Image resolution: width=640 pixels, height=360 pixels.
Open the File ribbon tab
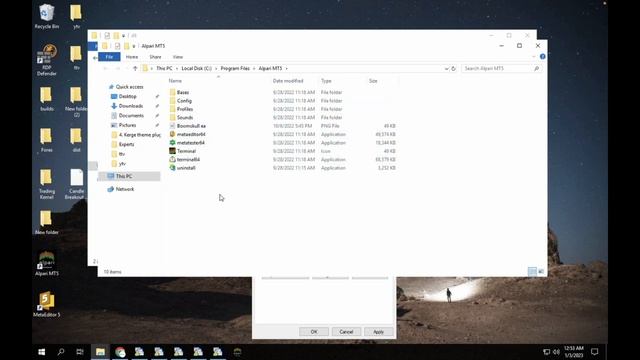pyautogui.click(x=109, y=57)
